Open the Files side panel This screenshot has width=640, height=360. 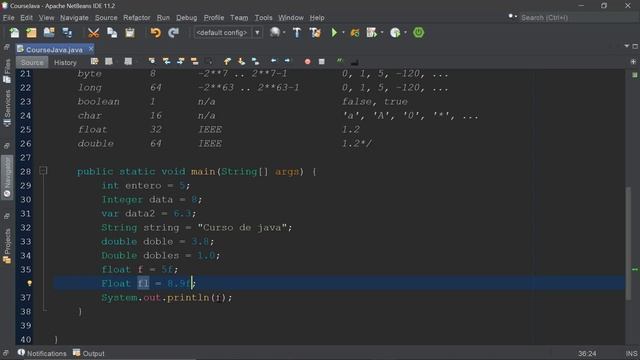[7, 71]
